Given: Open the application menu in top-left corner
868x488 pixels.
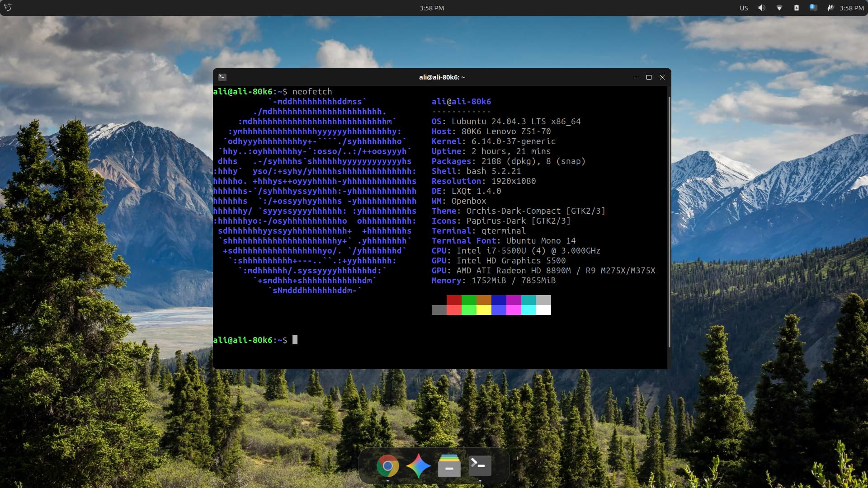Looking at the screenshot, I should tap(8, 8).
